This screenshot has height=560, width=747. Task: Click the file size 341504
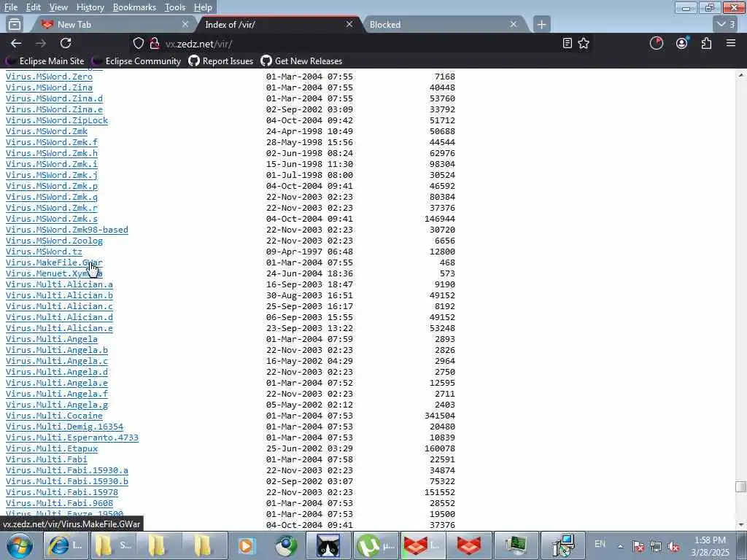point(440,416)
